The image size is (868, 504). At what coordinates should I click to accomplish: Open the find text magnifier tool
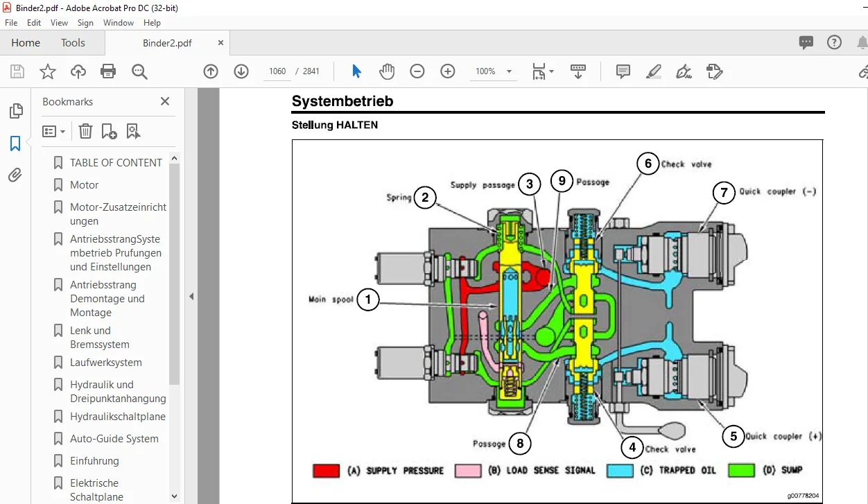point(139,71)
